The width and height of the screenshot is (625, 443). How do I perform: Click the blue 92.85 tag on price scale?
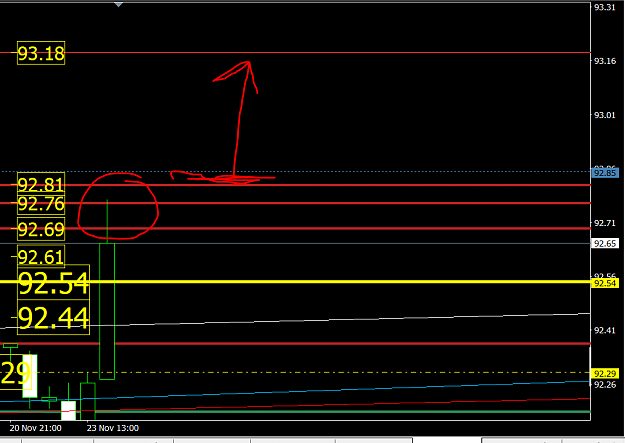[605, 173]
